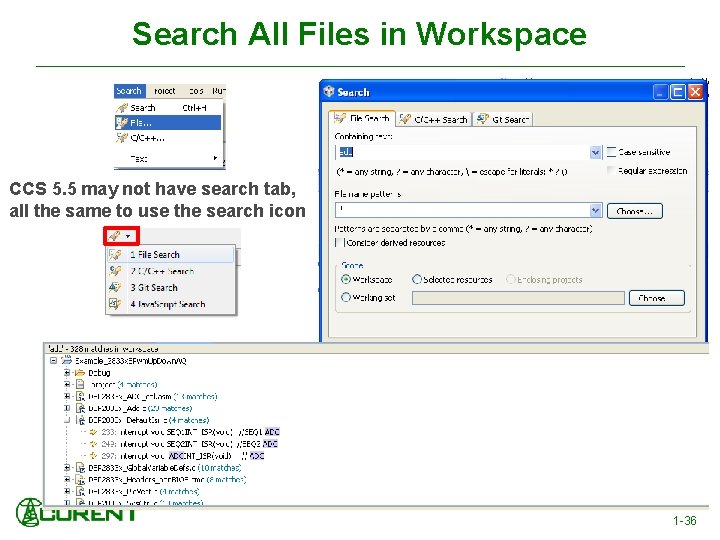The image size is (720, 540).
Task: Enable the Case sensitive checkbox
Action: (x=611, y=152)
